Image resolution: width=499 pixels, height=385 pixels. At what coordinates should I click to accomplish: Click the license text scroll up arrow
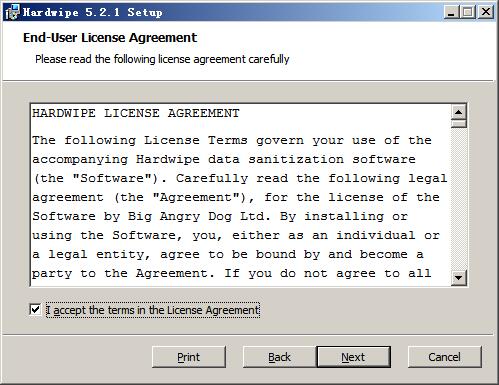(459, 112)
